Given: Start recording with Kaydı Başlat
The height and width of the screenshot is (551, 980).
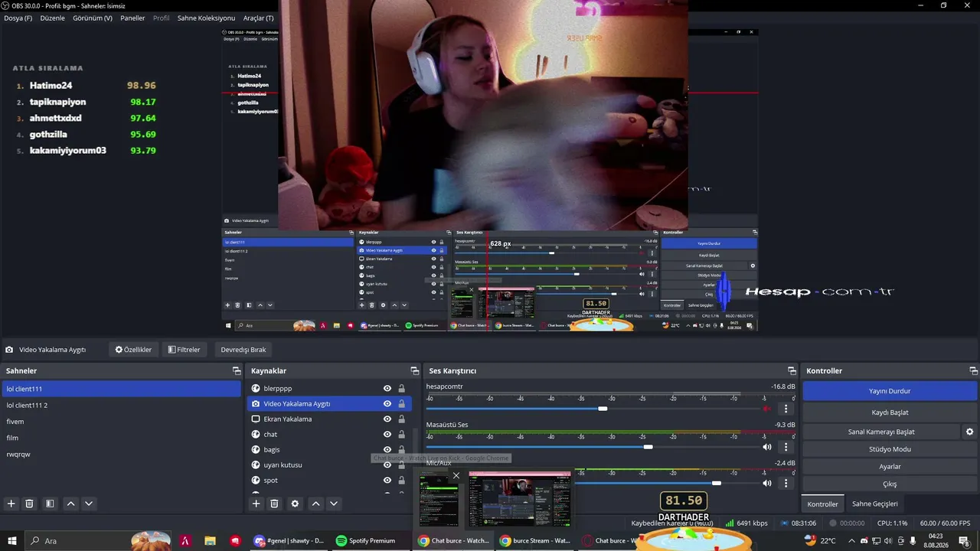Looking at the screenshot, I should point(890,412).
